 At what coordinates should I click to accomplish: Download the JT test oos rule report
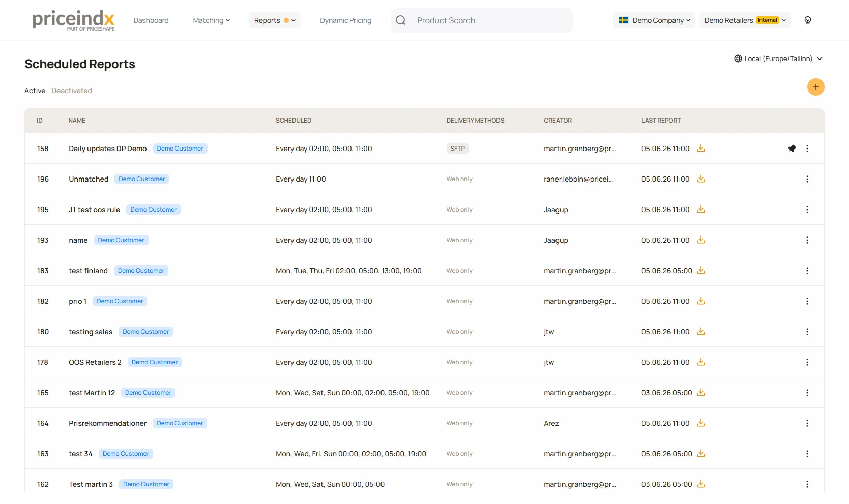tap(700, 210)
